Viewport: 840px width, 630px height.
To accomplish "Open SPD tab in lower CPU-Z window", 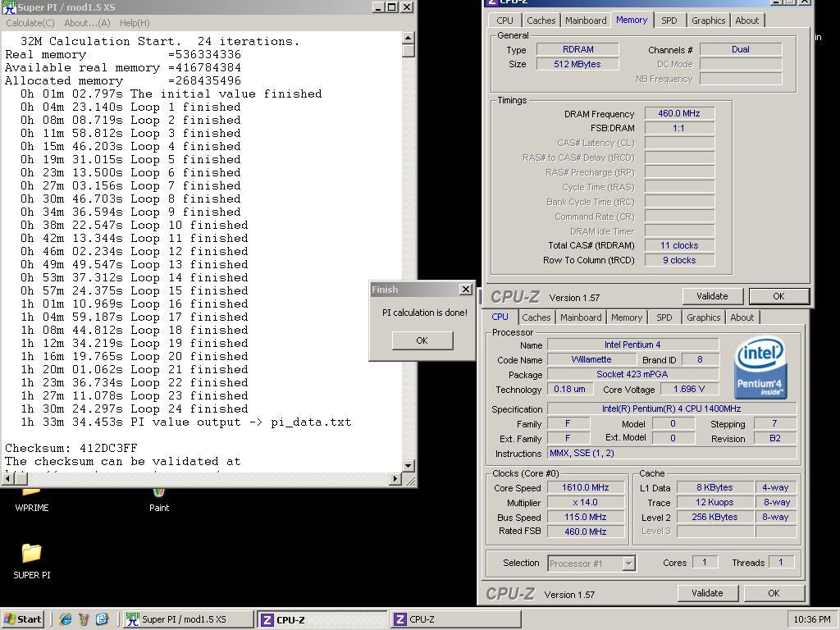I will point(664,317).
